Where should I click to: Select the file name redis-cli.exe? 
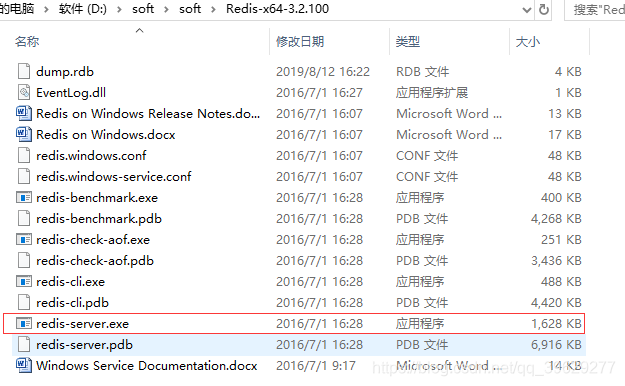71,282
